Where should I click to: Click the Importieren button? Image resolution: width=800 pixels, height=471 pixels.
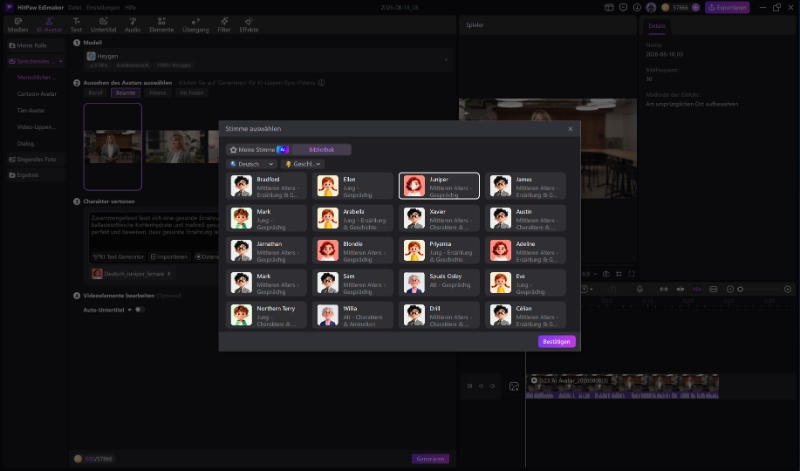tap(169, 257)
